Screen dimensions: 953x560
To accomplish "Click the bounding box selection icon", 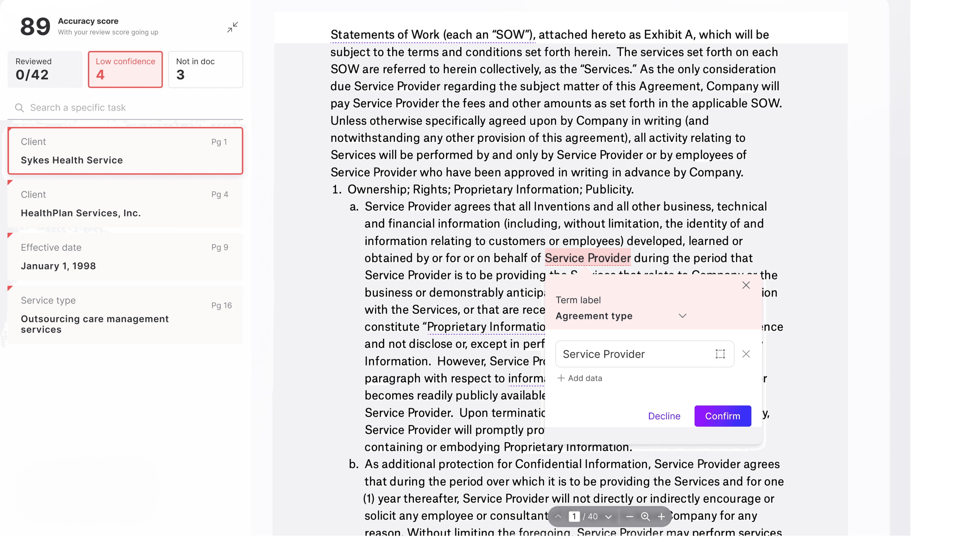I will coord(720,354).
